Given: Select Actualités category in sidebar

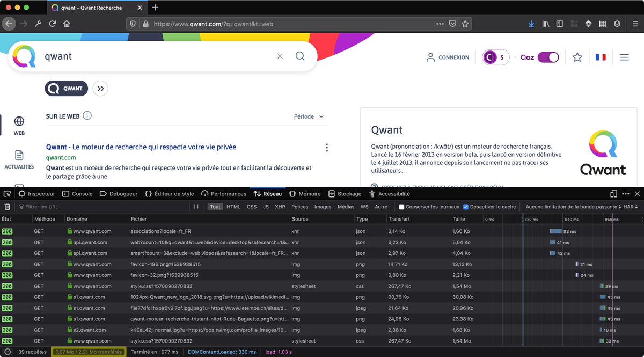Looking at the screenshot, I should pyautogui.click(x=19, y=159).
